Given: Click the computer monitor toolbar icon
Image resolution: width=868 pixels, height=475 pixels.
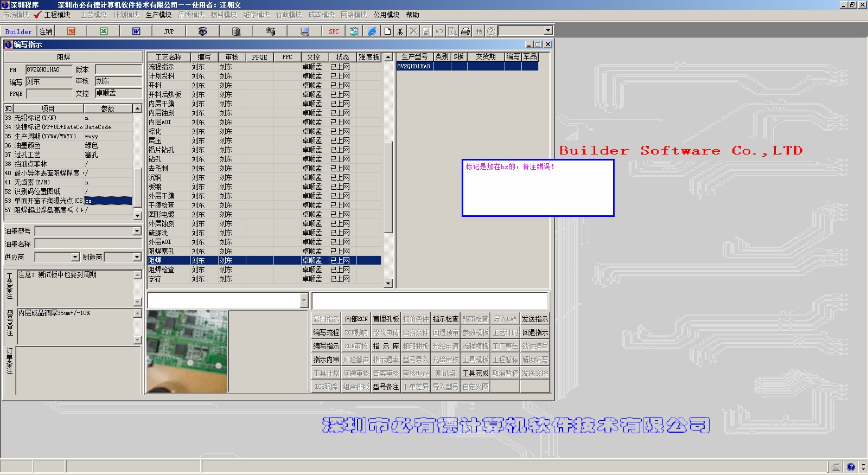Looking at the screenshot, I should pos(304,31).
